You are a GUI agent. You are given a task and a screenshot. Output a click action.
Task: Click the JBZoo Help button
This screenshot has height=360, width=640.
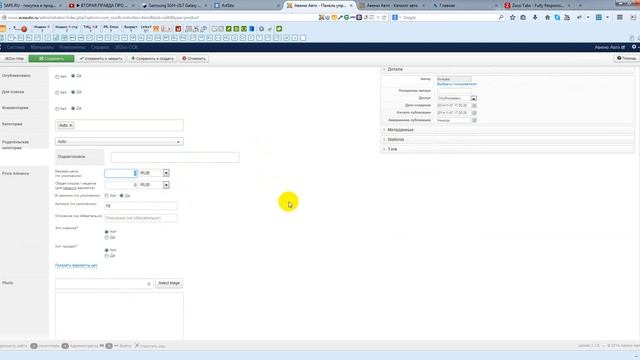(x=14, y=59)
